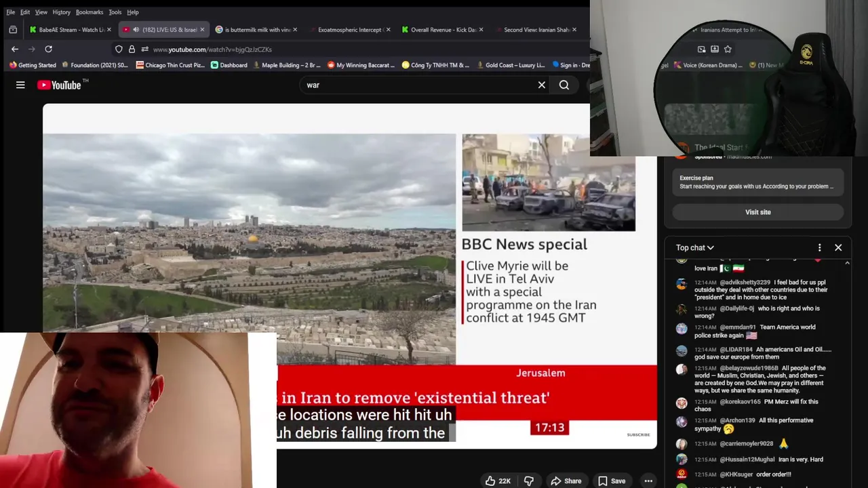Open the site permissions icon in the address bar
Viewport: 868px width, 488px height.
click(x=144, y=49)
